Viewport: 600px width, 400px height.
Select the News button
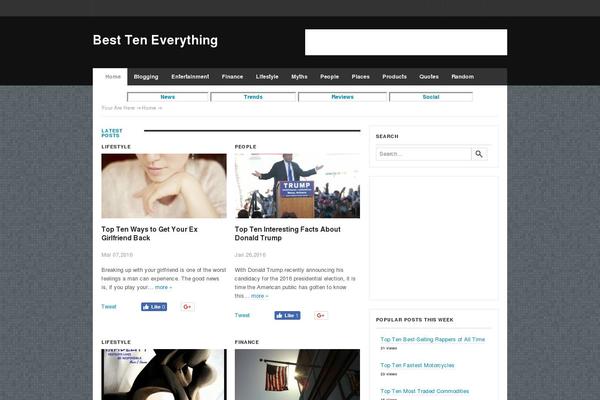tap(168, 97)
